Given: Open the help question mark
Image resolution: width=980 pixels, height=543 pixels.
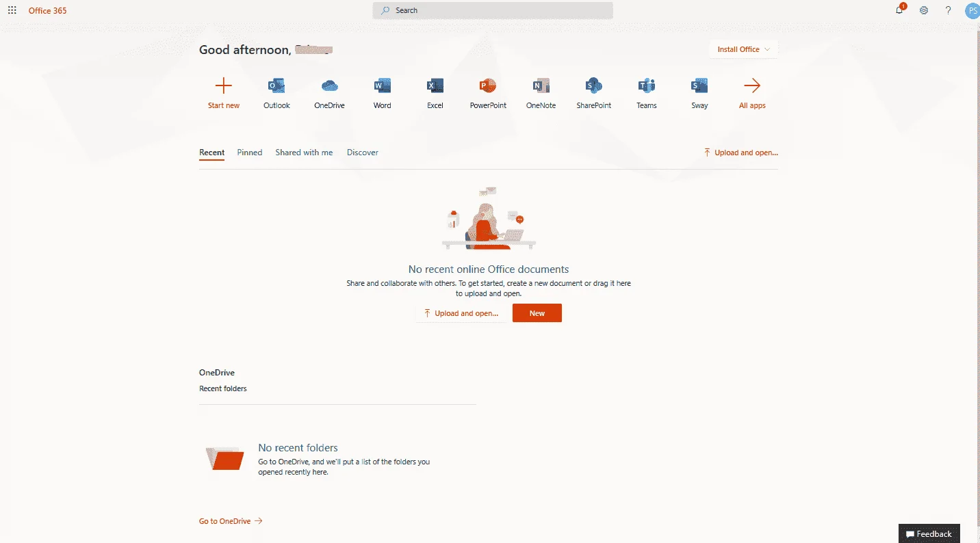Looking at the screenshot, I should [948, 10].
